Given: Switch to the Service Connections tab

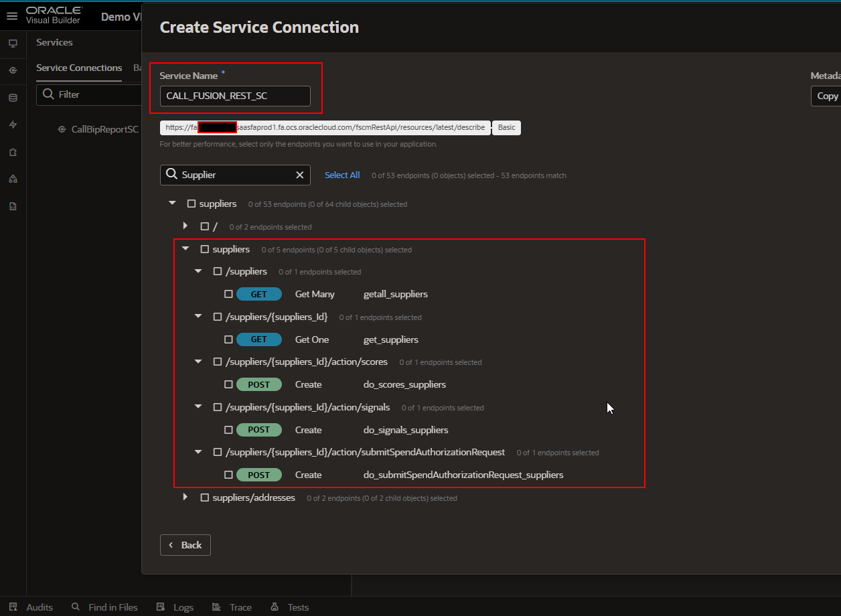Looking at the screenshot, I should (x=79, y=68).
